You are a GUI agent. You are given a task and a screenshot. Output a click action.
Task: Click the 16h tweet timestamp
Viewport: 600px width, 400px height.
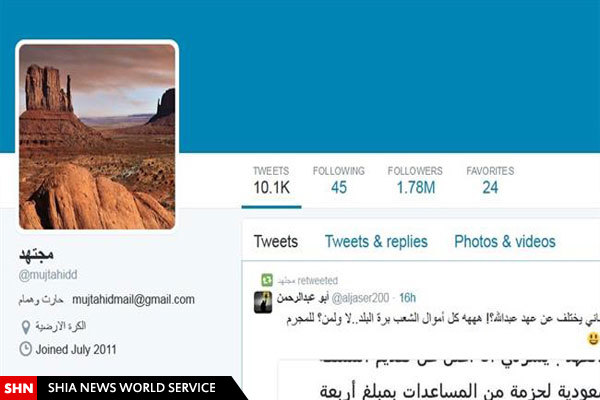click(408, 298)
